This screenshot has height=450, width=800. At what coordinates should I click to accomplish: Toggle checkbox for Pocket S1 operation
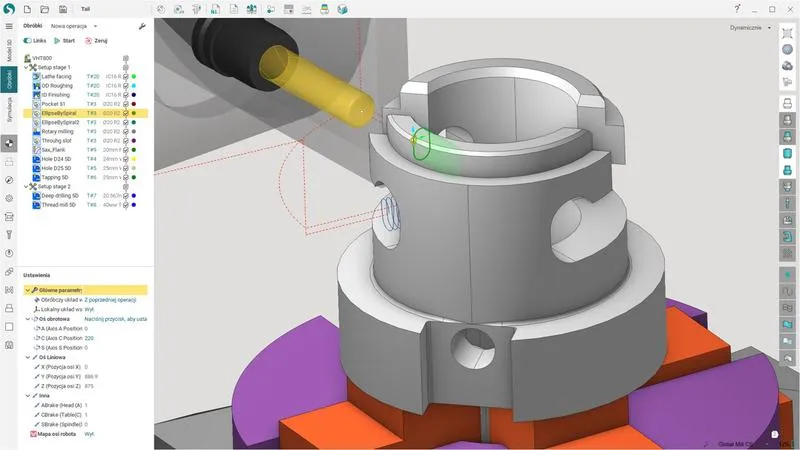(126, 104)
